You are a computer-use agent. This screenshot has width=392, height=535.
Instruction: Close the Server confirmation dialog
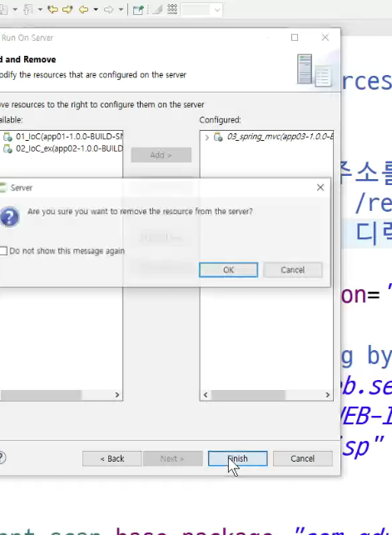[x=320, y=187]
